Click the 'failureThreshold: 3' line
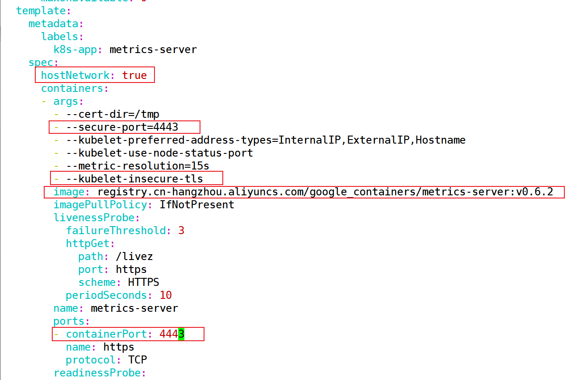The height and width of the screenshot is (380, 588). (x=125, y=231)
